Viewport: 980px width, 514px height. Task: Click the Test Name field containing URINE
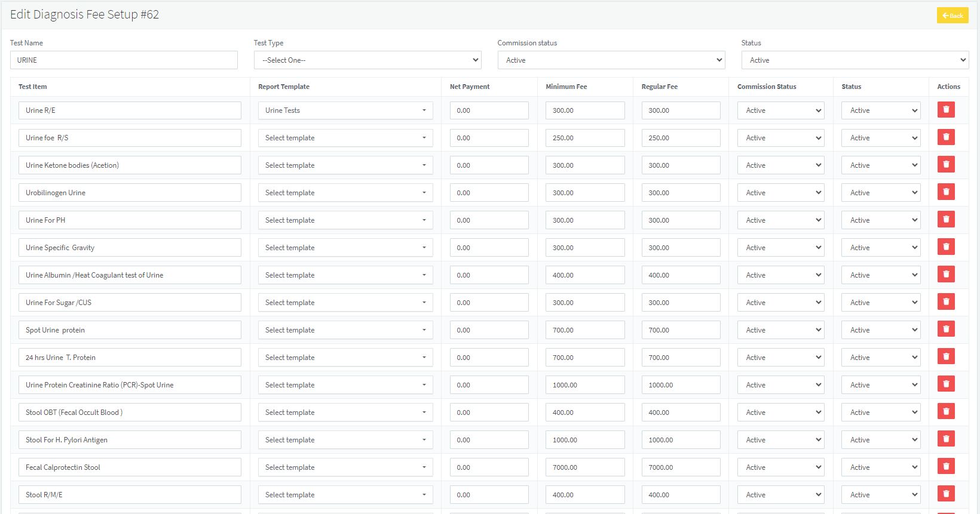click(x=124, y=60)
